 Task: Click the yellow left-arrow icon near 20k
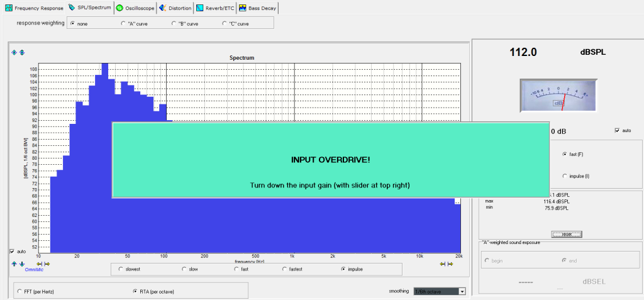443,264
